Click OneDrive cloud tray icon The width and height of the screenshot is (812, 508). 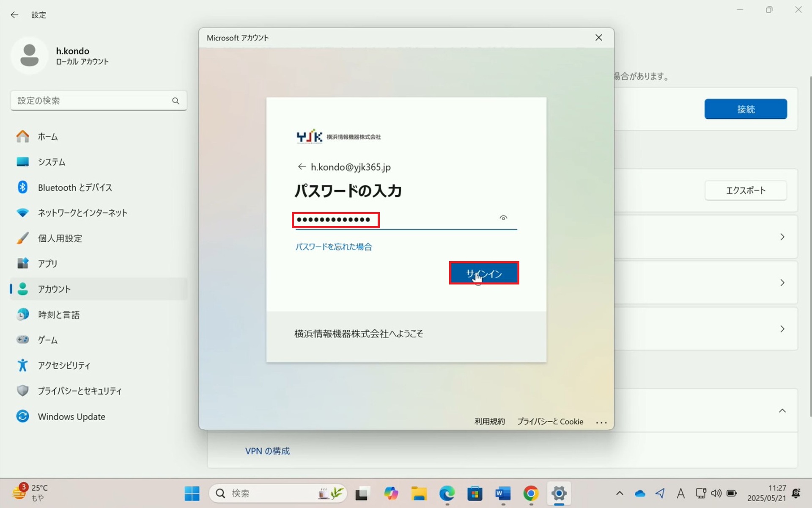pos(640,493)
